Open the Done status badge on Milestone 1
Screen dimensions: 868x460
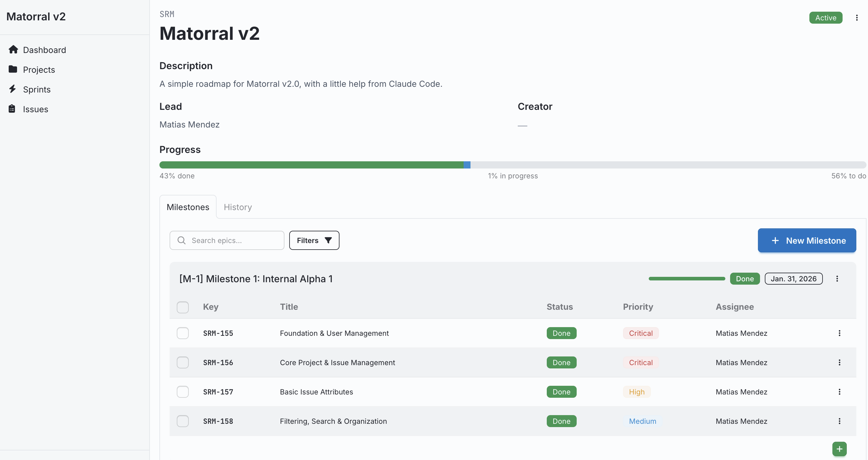pos(744,279)
